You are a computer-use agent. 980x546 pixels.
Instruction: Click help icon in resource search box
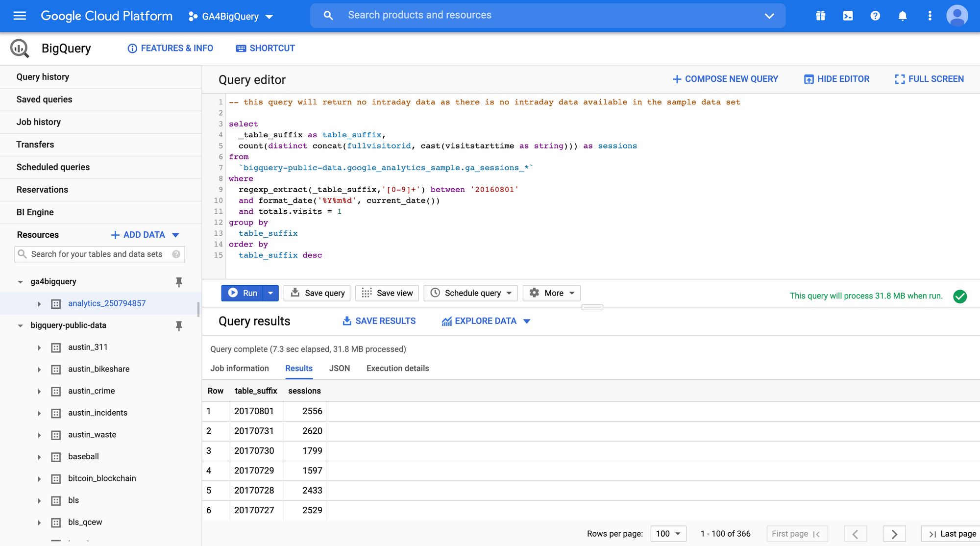[x=176, y=254]
